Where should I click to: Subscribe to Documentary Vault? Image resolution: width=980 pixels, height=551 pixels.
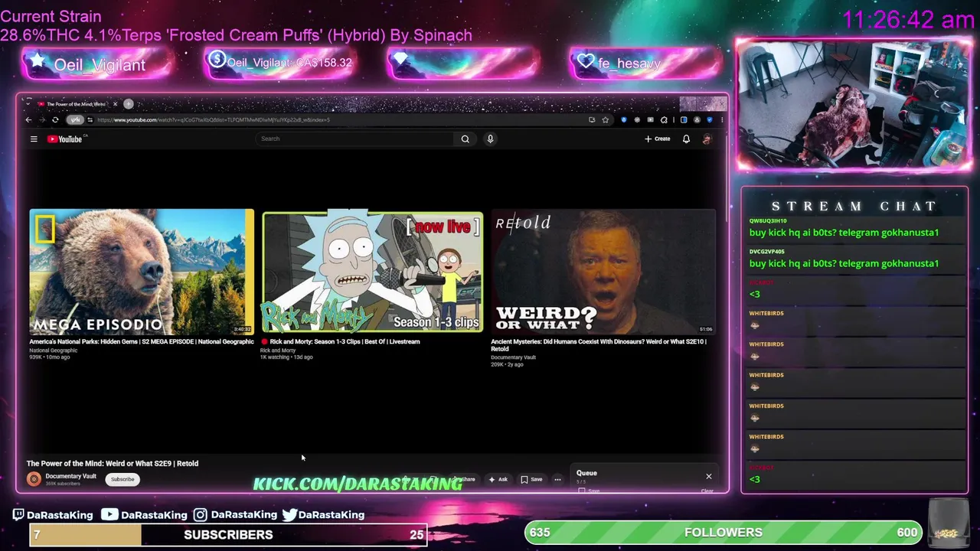pyautogui.click(x=122, y=480)
